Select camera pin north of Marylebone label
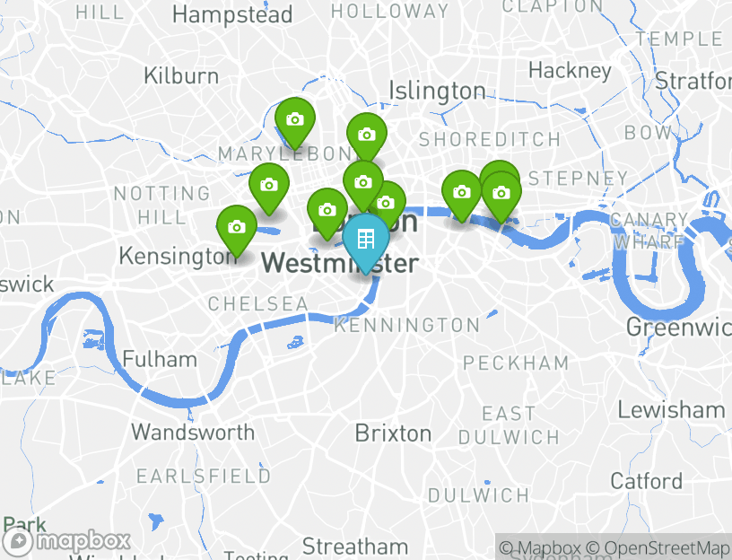 click(x=295, y=123)
